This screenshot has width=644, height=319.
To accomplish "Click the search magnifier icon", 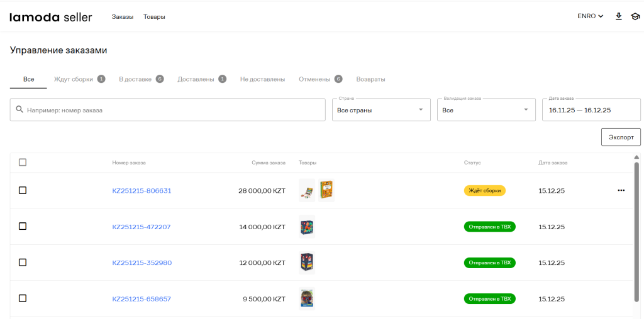I will pos(19,109).
